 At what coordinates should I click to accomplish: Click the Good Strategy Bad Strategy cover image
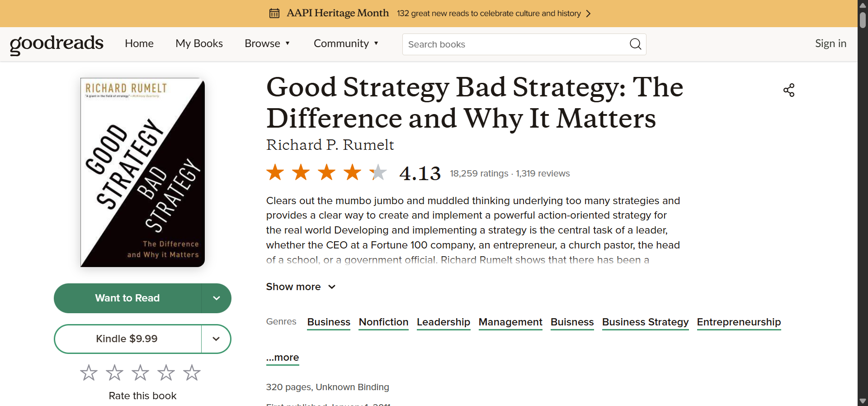click(x=143, y=172)
